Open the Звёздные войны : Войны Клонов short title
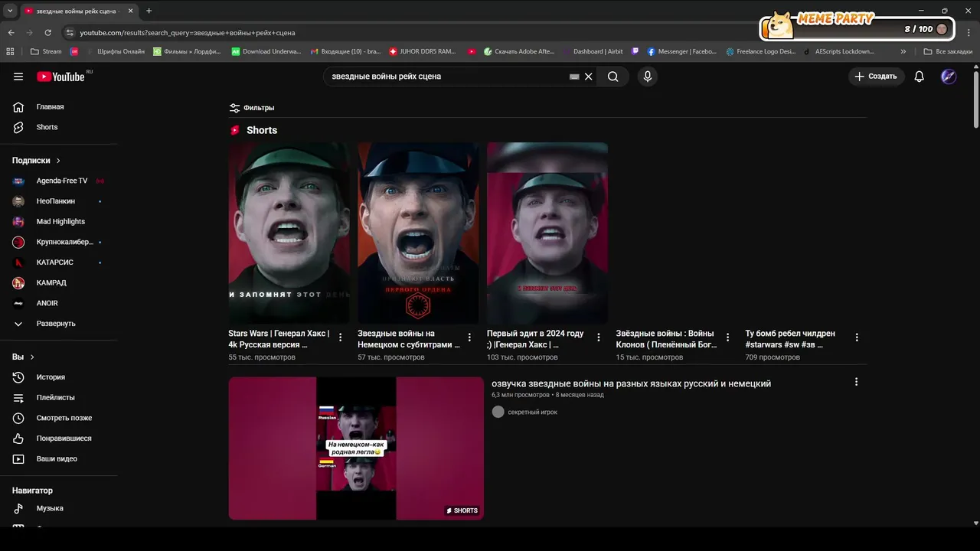The image size is (980, 551). [x=666, y=339]
